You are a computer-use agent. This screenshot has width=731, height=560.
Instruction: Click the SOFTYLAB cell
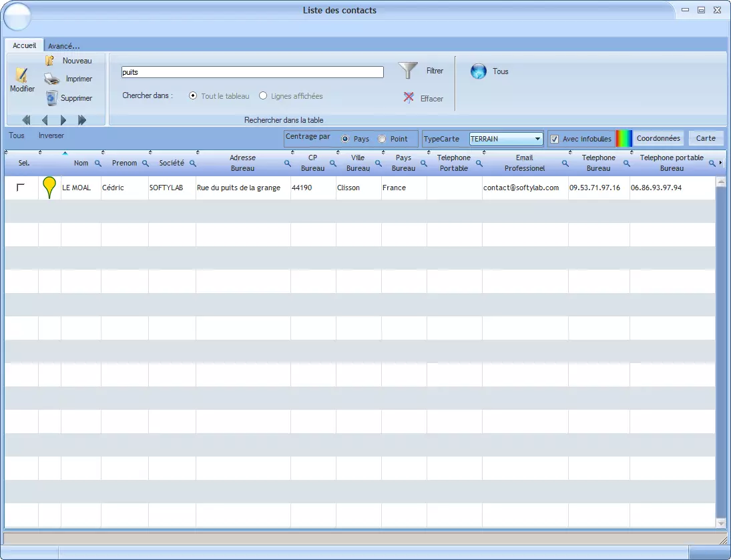tap(172, 188)
